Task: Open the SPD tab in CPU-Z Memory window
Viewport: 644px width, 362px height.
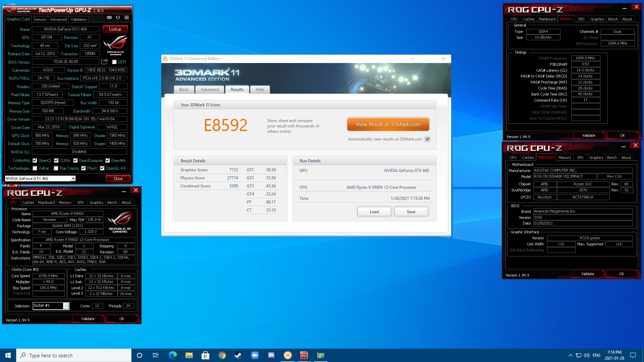Action: pos(581,19)
